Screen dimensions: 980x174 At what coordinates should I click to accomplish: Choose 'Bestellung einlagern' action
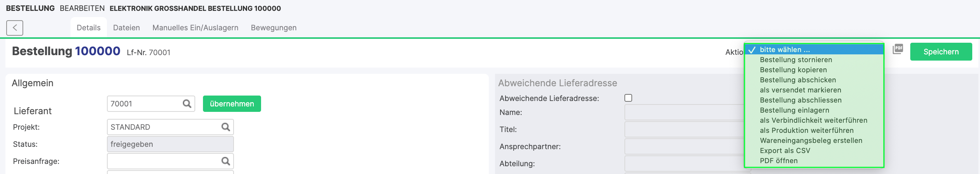point(794,110)
